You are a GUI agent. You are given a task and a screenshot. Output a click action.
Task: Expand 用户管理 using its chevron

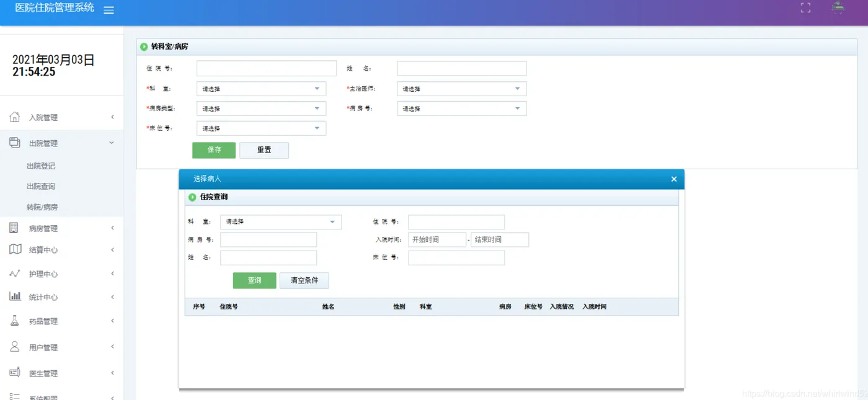coord(112,347)
